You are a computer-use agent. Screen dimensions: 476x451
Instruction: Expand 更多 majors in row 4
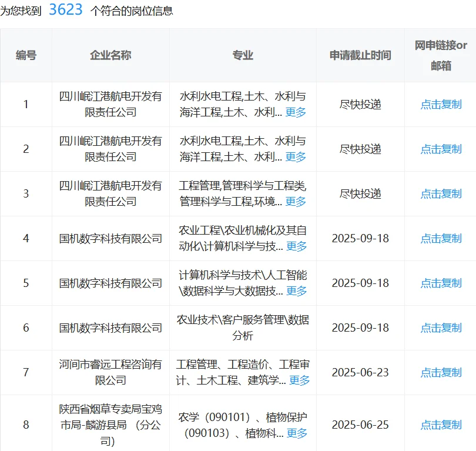296,246
